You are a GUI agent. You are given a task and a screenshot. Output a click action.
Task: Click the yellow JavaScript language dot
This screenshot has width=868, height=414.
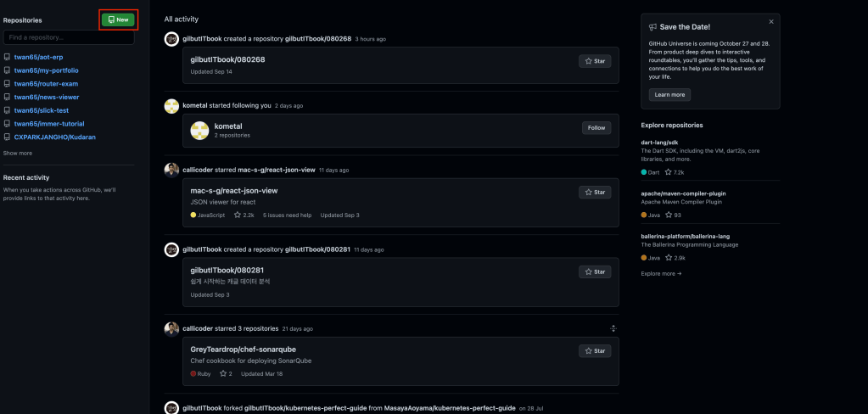pos(193,215)
